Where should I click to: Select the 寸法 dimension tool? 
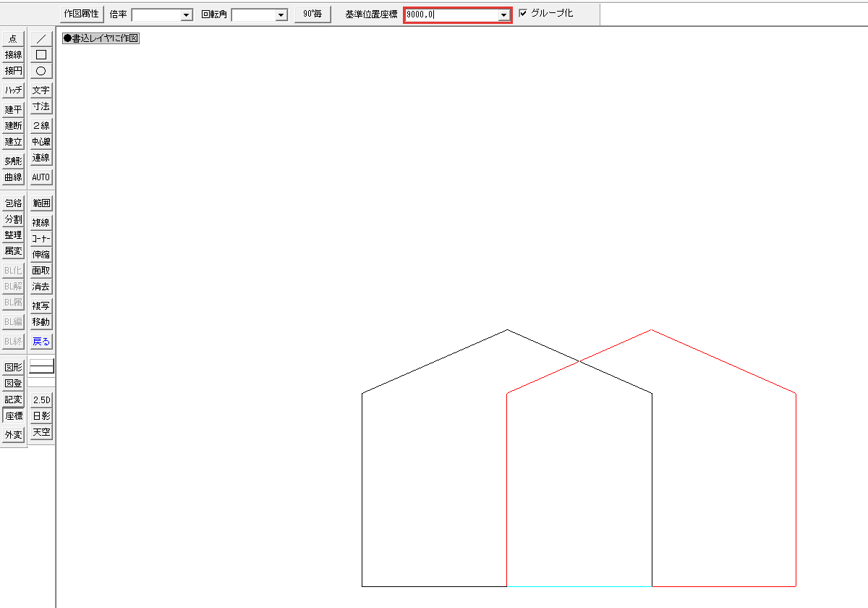pos(41,106)
